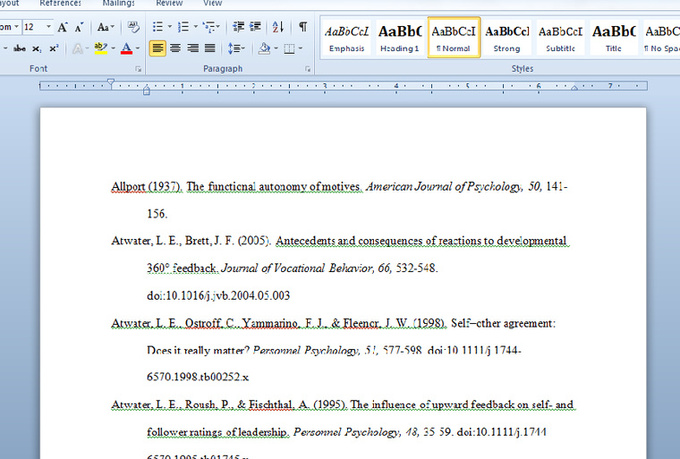The width and height of the screenshot is (680, 459).
Task: Click the Numbering list icon
Action: (183, 27)
